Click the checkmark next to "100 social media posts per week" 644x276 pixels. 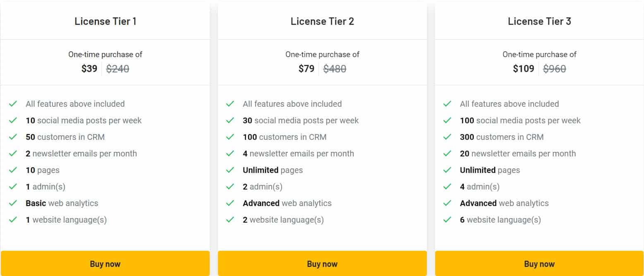pyautogui.click(x=448, y=120)
